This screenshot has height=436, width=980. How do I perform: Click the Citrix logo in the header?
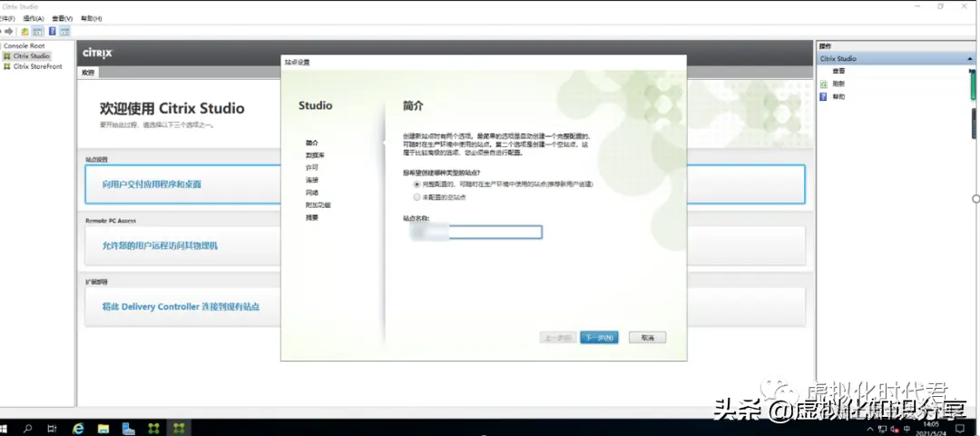tap(97, 54)
